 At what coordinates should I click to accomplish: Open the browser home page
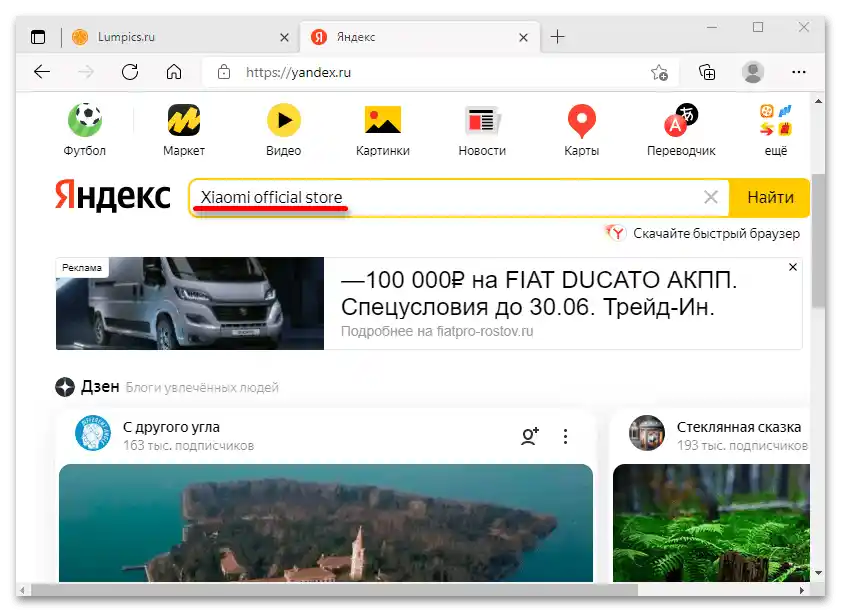[x=174, y=72]
